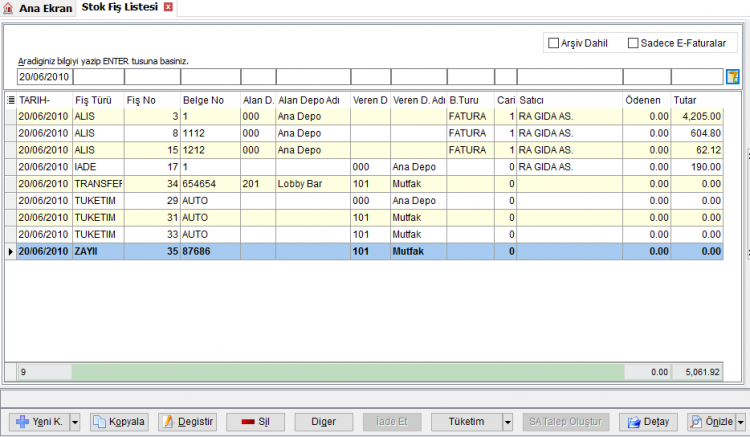Close the Stok Fiş Listesi tab

pyautogui.click(x=168, y=7)
